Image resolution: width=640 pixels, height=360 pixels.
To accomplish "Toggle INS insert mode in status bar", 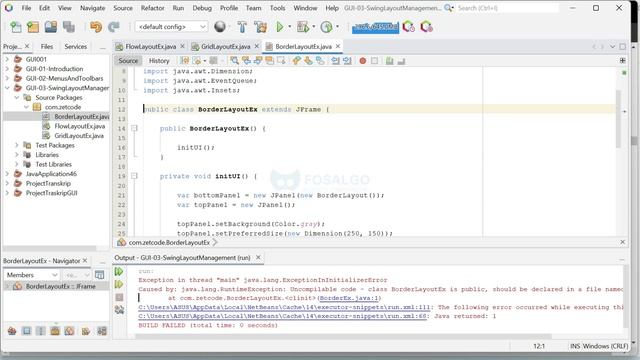I will (575, 346).
